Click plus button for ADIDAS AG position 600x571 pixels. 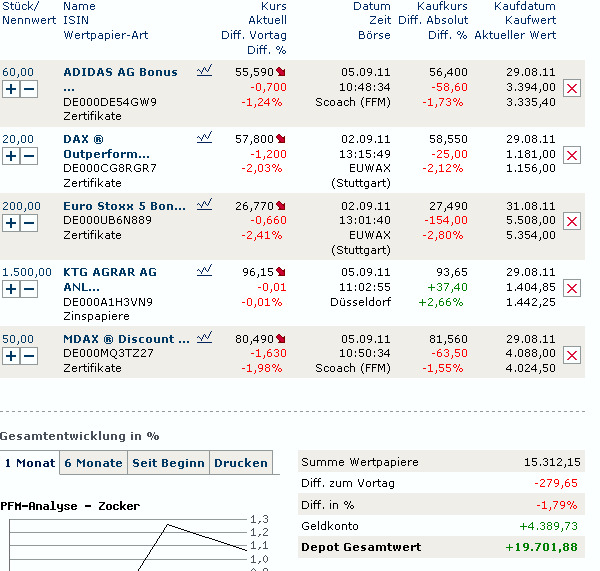tap(11, 89)
